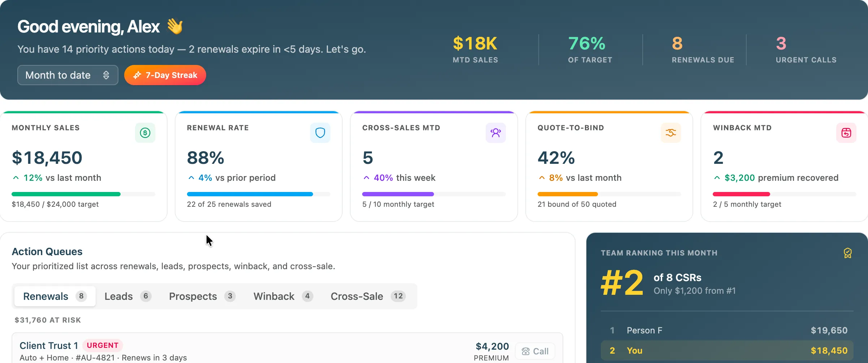Image resolution: width=868 pixels, height=363 pixels.
Task: Click the 8 Renewals Due stat
Action: point(703,50)
